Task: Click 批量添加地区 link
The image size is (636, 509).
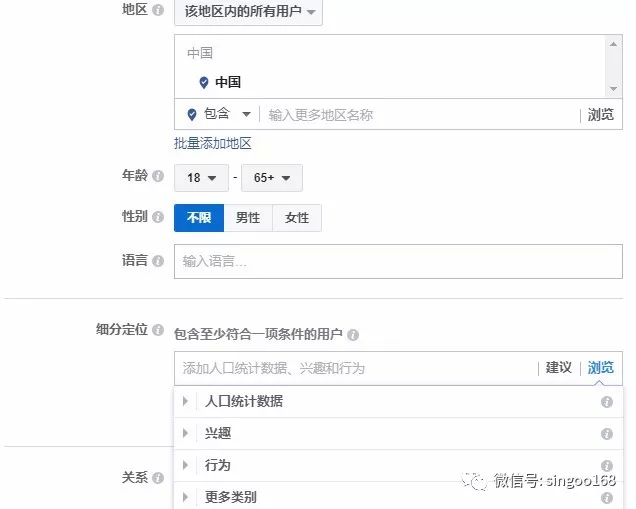Action: (x=213, y=143)
